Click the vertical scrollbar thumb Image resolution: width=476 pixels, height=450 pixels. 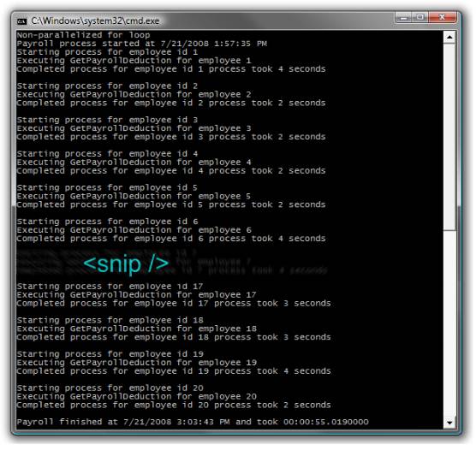[x=449, y=137]
